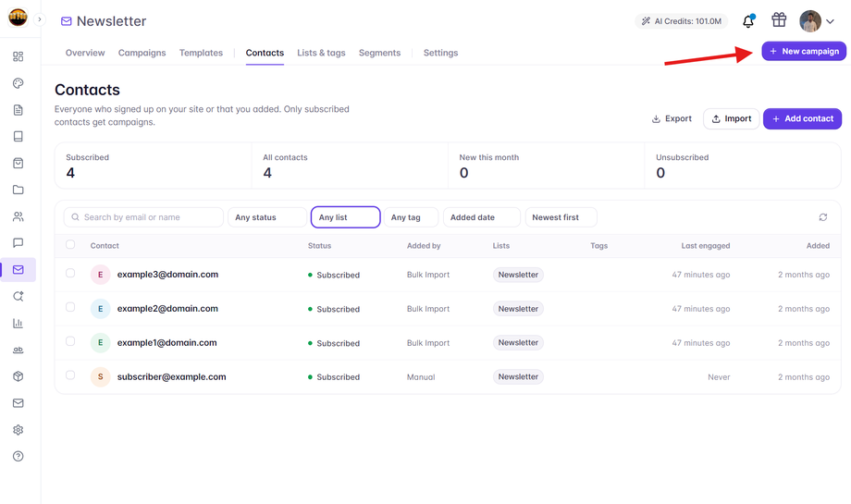Open the cube package icon in sidebar
This screenshot has height=504, width=851.
click(18, 376)
